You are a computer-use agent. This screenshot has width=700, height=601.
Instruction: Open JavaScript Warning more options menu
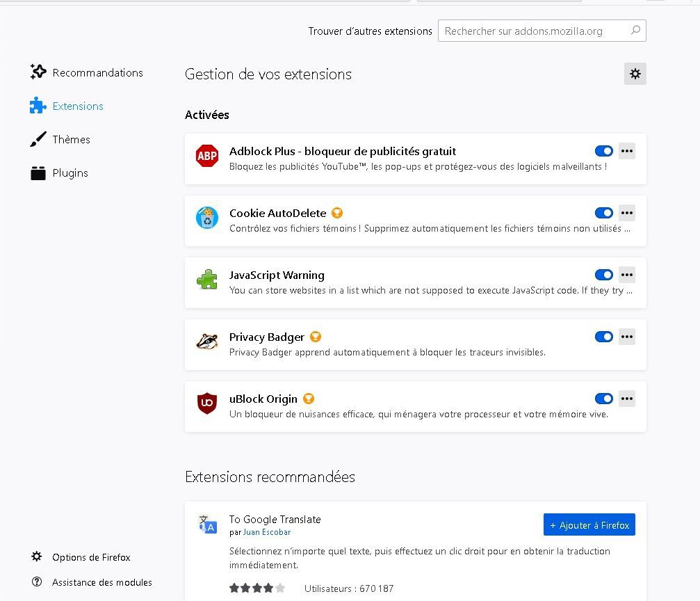point(627,275)
